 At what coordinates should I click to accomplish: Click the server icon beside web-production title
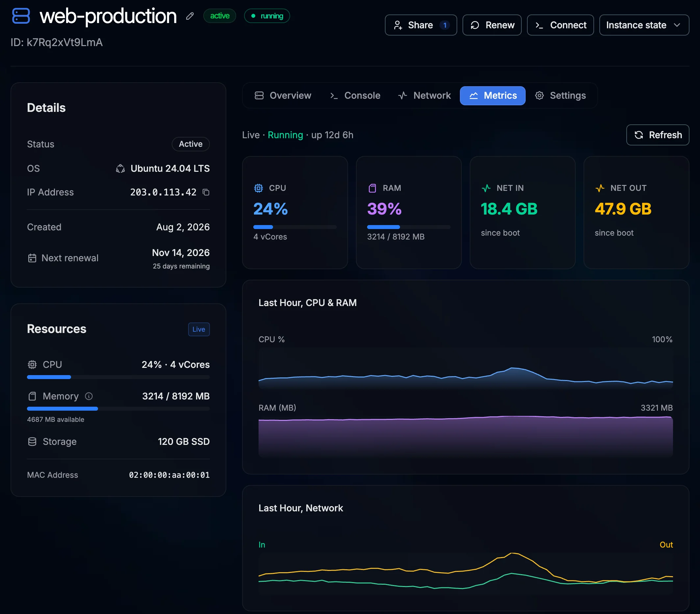(x=21, y=16)
